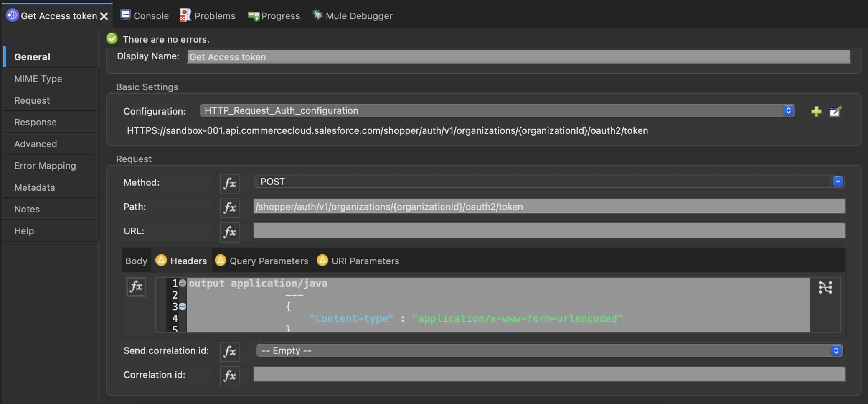Select General in the sidebar

pyautogui.click(x=51, y=57)
